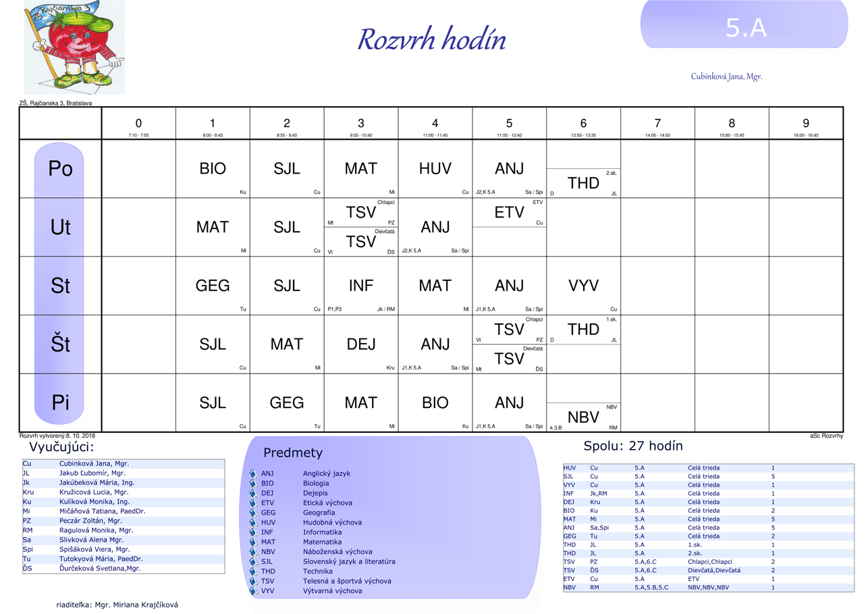Click the school strawberry mascot logo
The width and height of the screenshot is (868, 614).
[x=74, y=47]
